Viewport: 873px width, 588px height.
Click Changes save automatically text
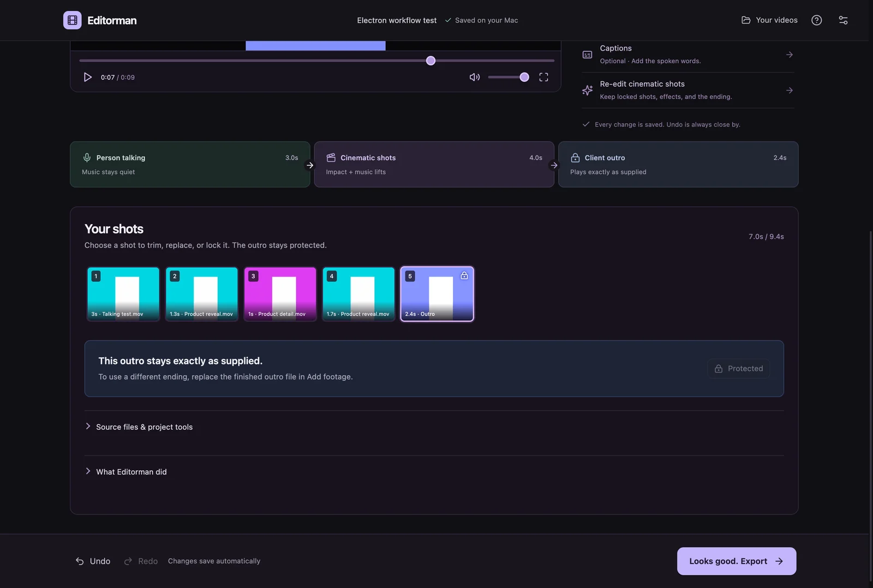coord(214,561)
